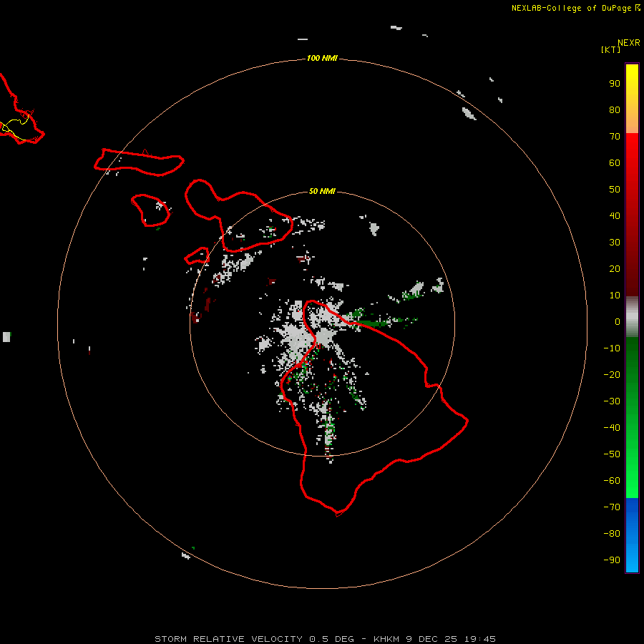This screenshot has height=644, width=644.
Task: Click the 50 value on the velocity scale
Action: [615, 190]
